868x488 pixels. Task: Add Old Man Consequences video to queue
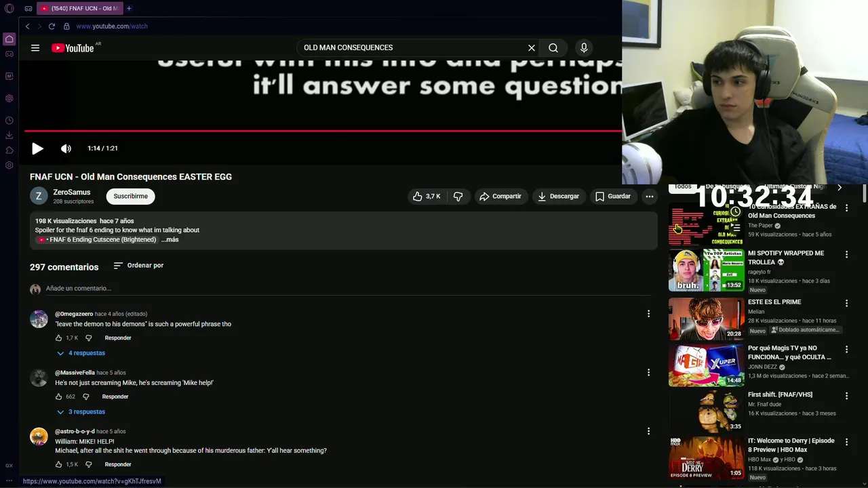tap(735, 227)
